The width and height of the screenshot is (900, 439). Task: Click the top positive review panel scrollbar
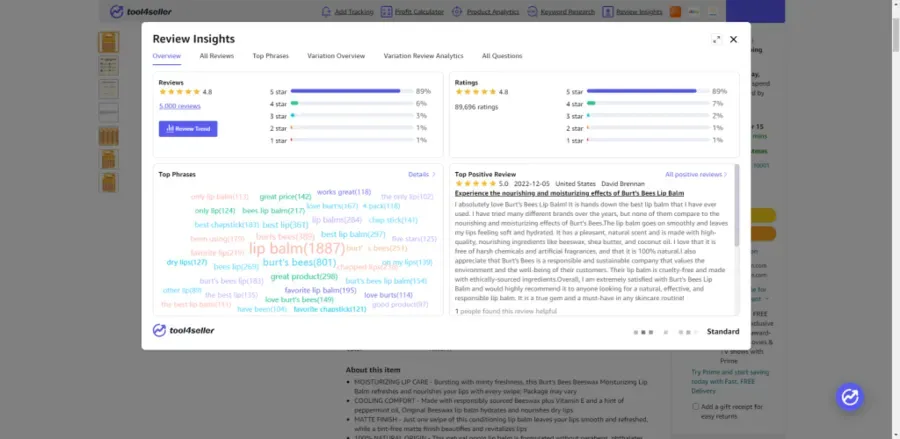[736, 207]
